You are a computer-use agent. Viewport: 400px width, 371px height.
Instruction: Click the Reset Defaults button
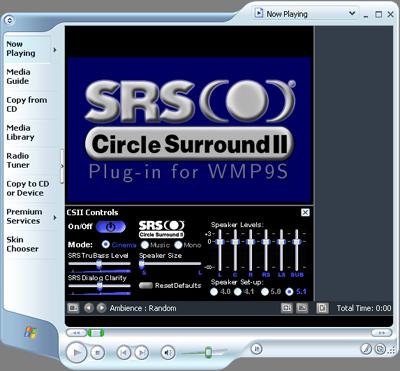point(146,285)
